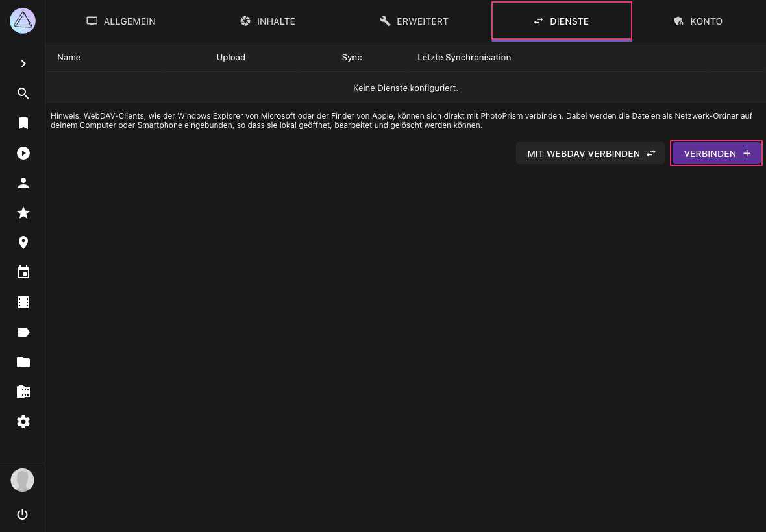Select the INHALTE tab
Image resolution: width=766 pixels, height=532 pixels.
point(267,21)
